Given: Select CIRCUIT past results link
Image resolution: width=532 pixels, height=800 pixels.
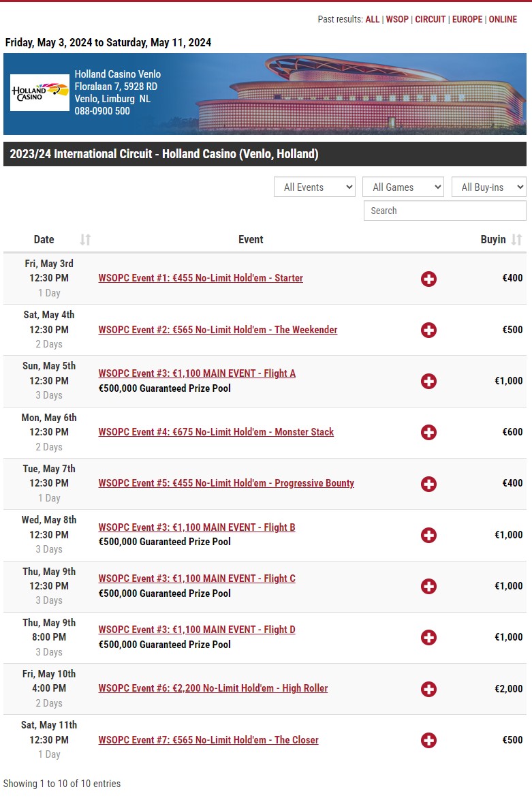Looking at the screenshot, I should [430, 20].
